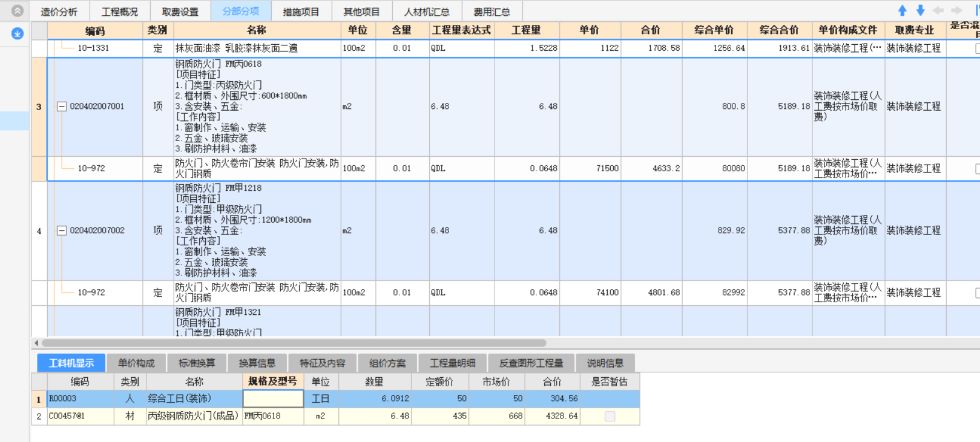Switch to the 取费设置 tab
The height and width of the screenshot is (442, 980).
point(180,12)
